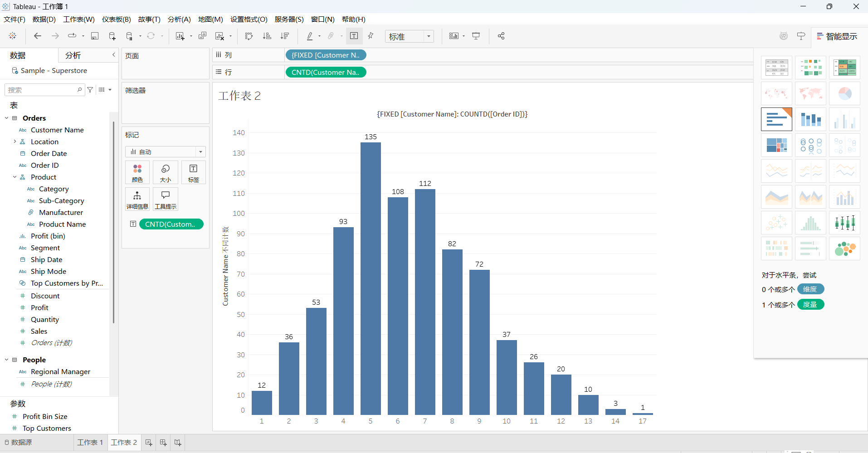Screen dimensions: 868x453
Task: Toggle the Show Me (智能显示) panel
Action: coord(837,36)
